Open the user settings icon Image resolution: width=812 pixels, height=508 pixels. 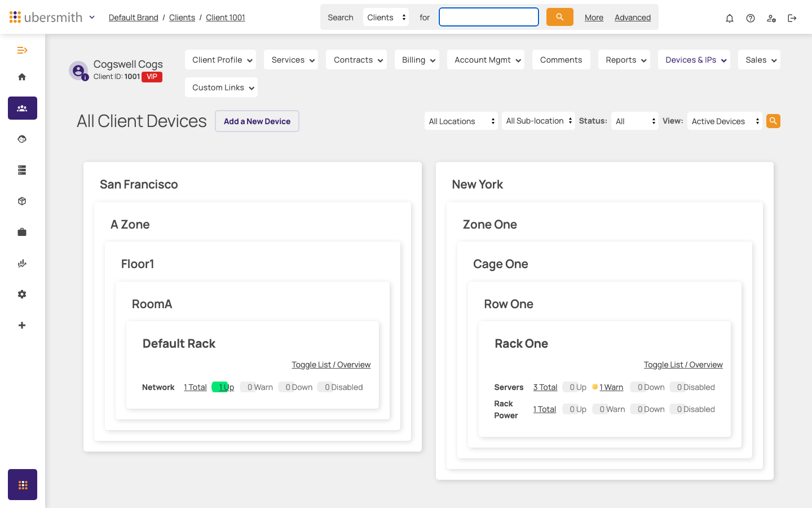771,18
